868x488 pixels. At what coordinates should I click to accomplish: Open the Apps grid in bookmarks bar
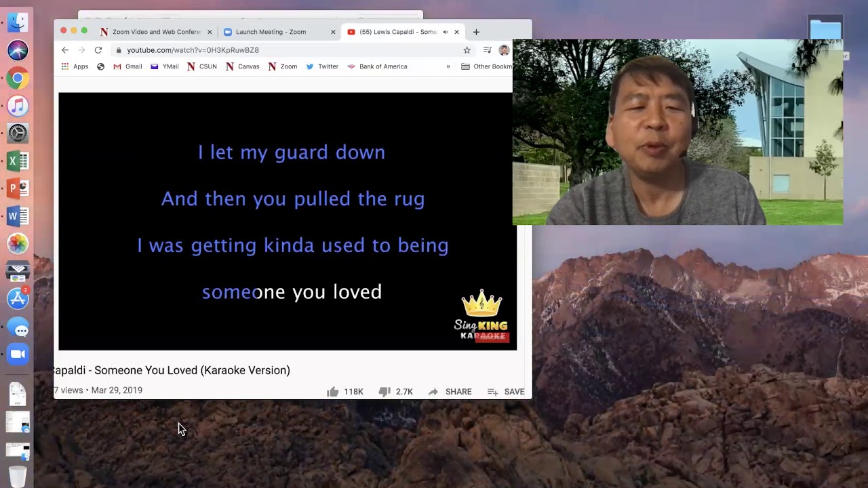point(75,66)
